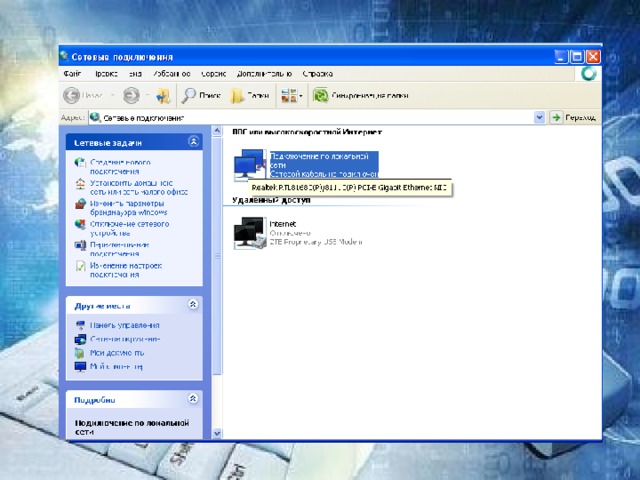Open the Файл menu
640x480 pixels.
coord(72,73)
